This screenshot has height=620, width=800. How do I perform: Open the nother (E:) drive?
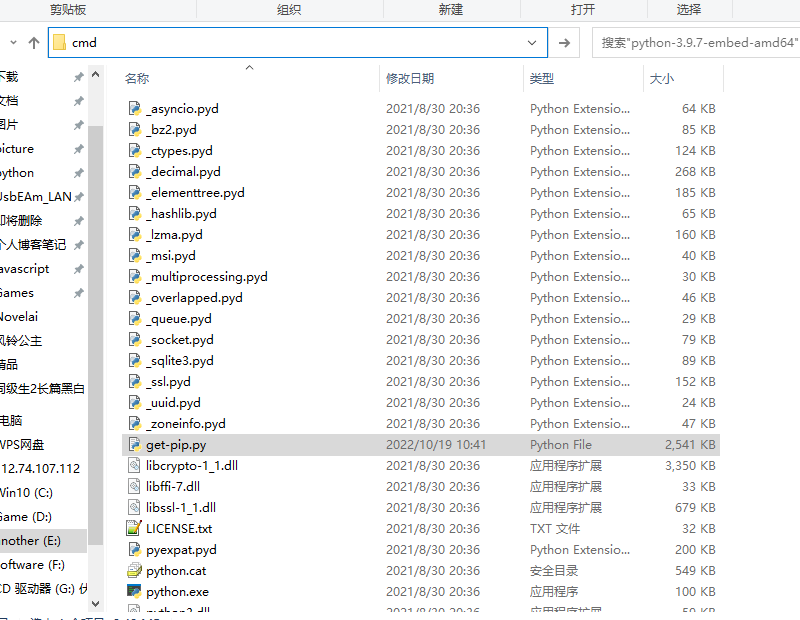tap(31, 540)
